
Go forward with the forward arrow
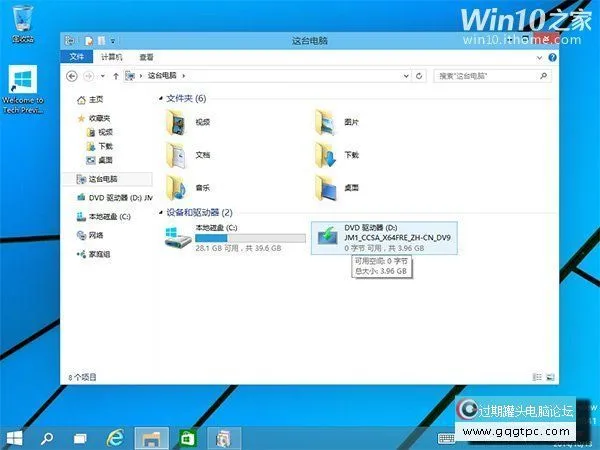(x=88, y=76)
